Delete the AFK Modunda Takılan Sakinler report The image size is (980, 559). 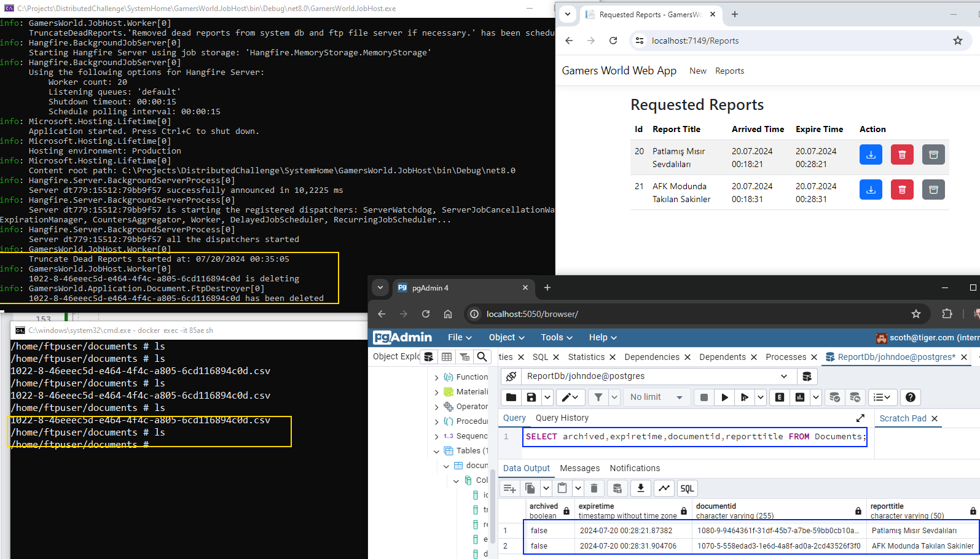pyautogui.click(x=902, y=190)
